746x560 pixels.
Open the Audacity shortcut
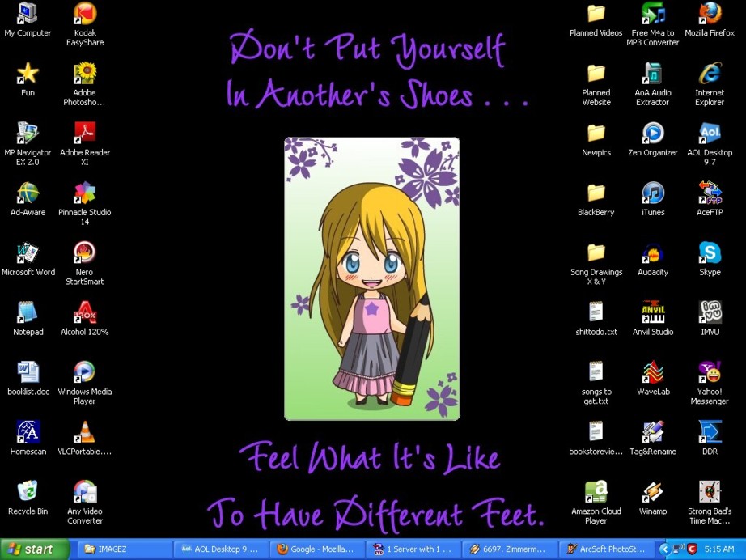[652, 253]
